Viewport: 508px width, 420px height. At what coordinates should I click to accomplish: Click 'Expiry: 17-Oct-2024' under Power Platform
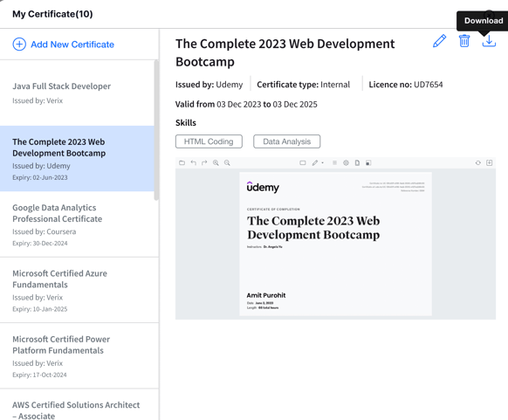pos(39,375)
